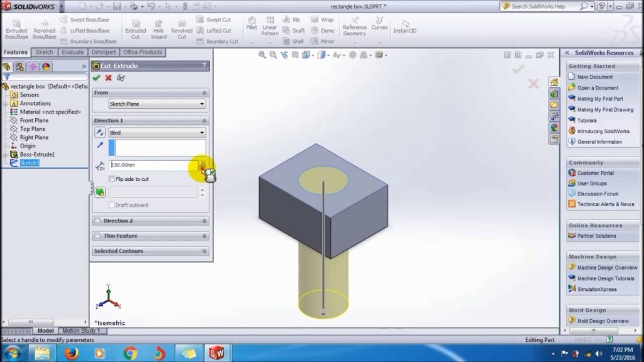Select the Revolved Boss/Base tool
The height and width of the screenshot is (362, 644).
pyautogui.click(x=45, y=30)
